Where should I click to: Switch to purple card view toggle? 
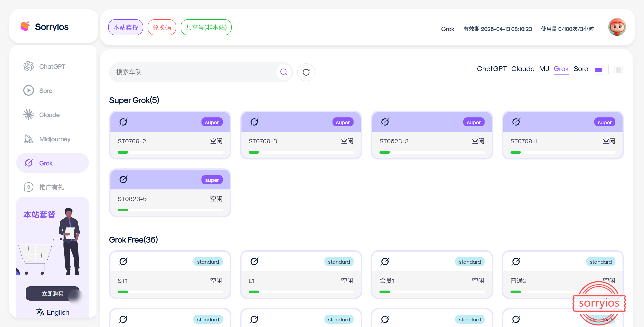pos(598,70)
